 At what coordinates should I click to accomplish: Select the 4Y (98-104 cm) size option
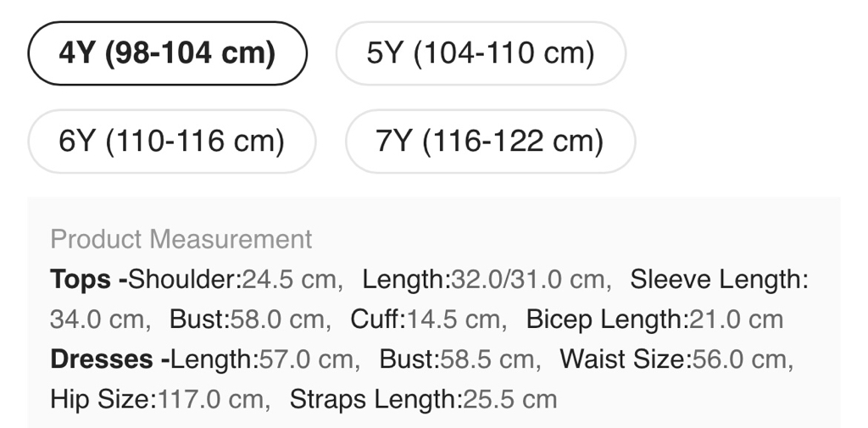pos(167,53)
